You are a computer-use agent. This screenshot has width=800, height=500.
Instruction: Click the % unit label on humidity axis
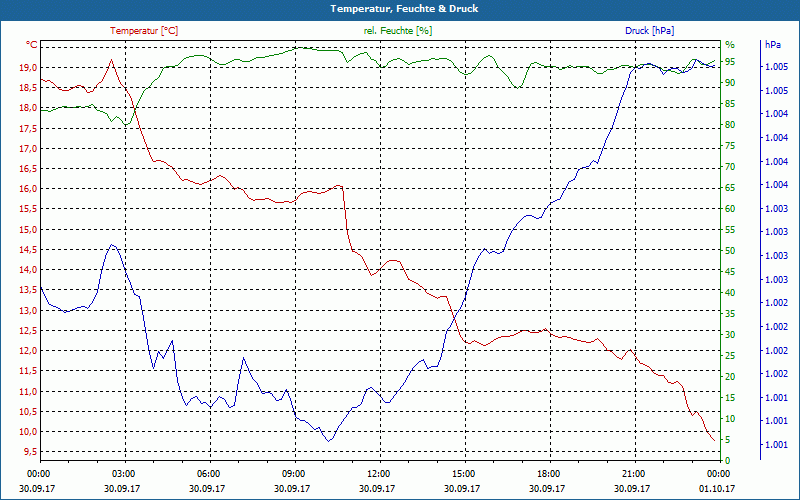click(x=730, y=45)
